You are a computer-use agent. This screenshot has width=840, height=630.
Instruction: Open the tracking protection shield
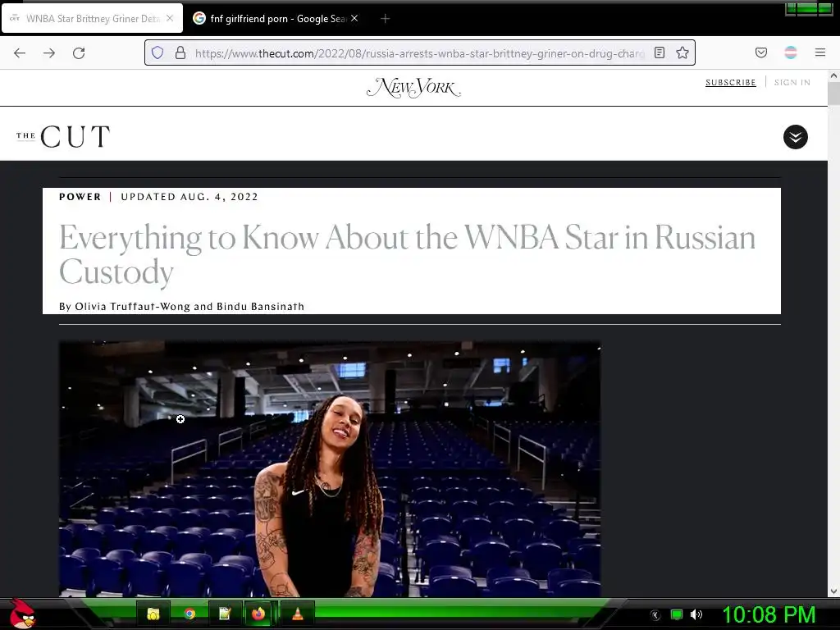(157, 52)
